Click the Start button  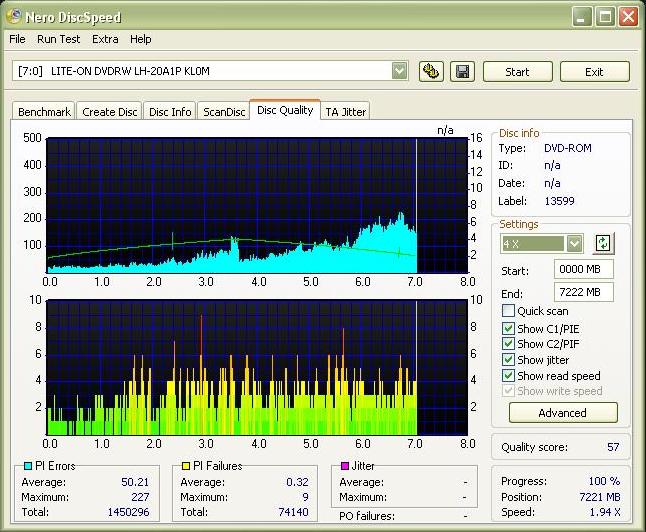[x=517, y=72]
